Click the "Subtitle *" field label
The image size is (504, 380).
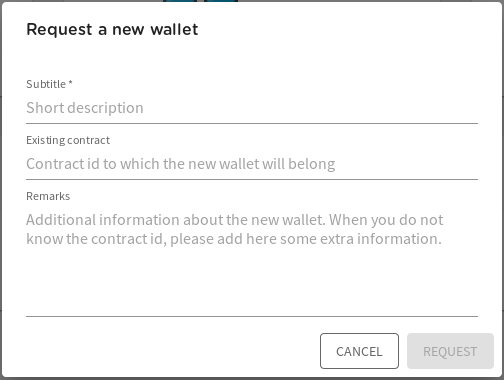(x=49, y=84)
